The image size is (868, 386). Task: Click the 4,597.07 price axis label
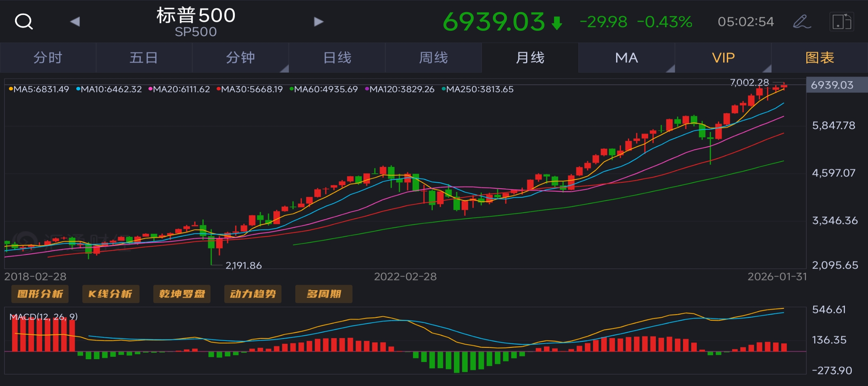click(x=834, y=173)
